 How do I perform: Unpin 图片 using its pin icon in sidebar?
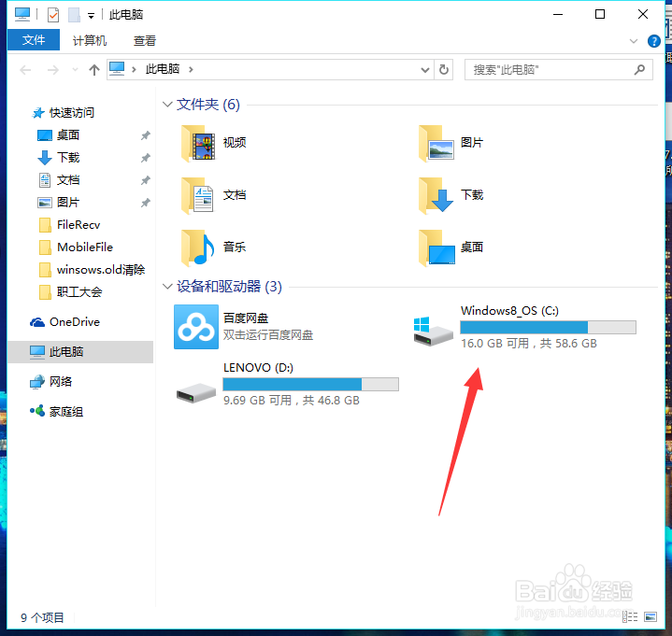click(x=146, y=203)
